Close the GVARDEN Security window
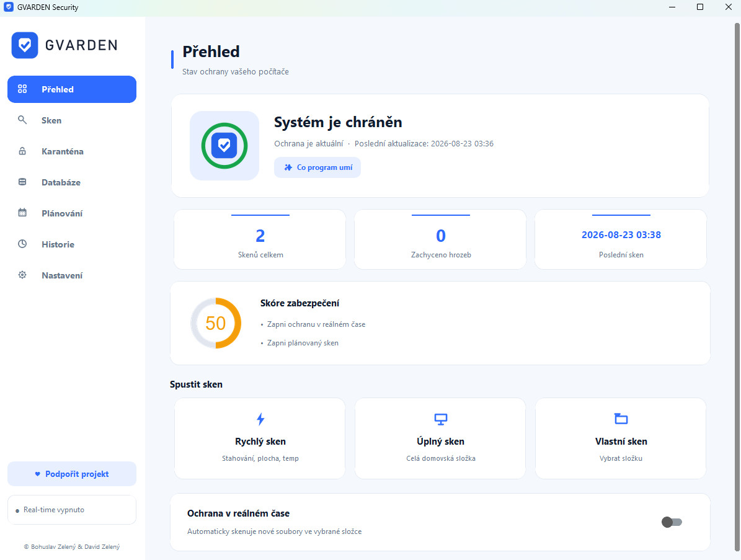This screenshot has width=741, height=560. [728, 7]
